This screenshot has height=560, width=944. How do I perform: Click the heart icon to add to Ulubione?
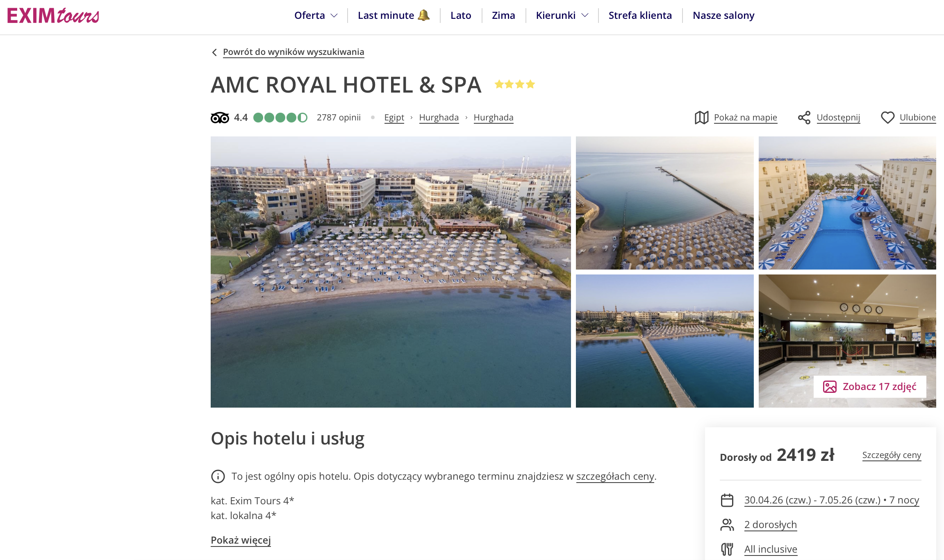[x=887, y=118]
